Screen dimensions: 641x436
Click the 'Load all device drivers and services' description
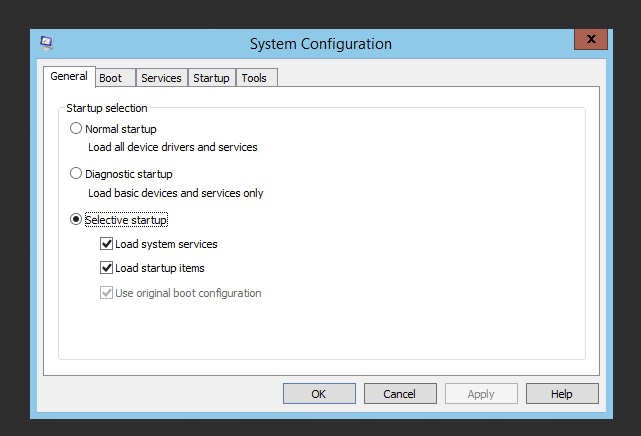point(172,147)
